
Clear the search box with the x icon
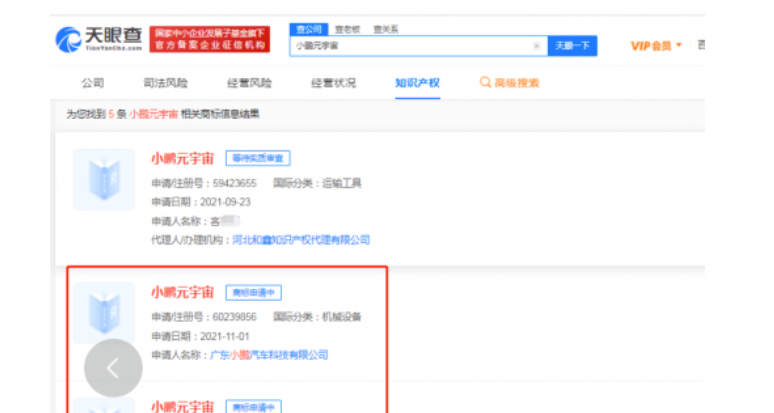tap(537, 46)
